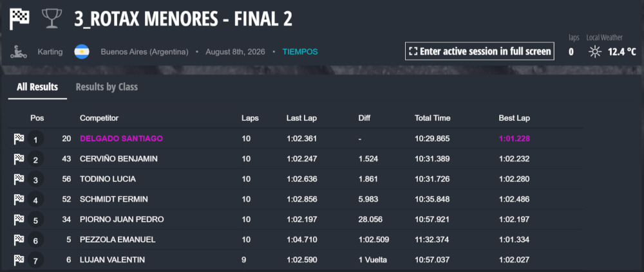Click the Pos column header
Viewport: 644px width, 272px height.
(37, 118)
